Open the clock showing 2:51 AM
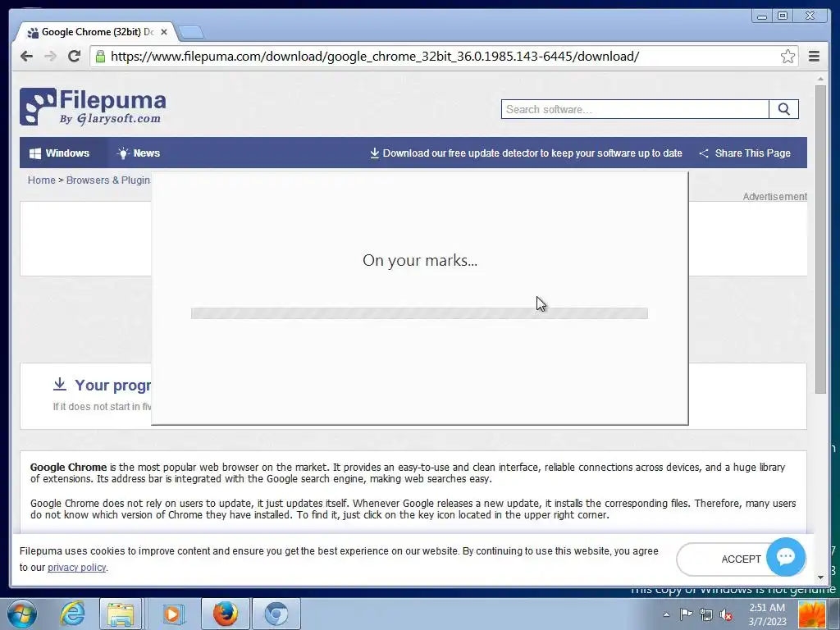This screenshot has height=630, width=840. [767, 614]
